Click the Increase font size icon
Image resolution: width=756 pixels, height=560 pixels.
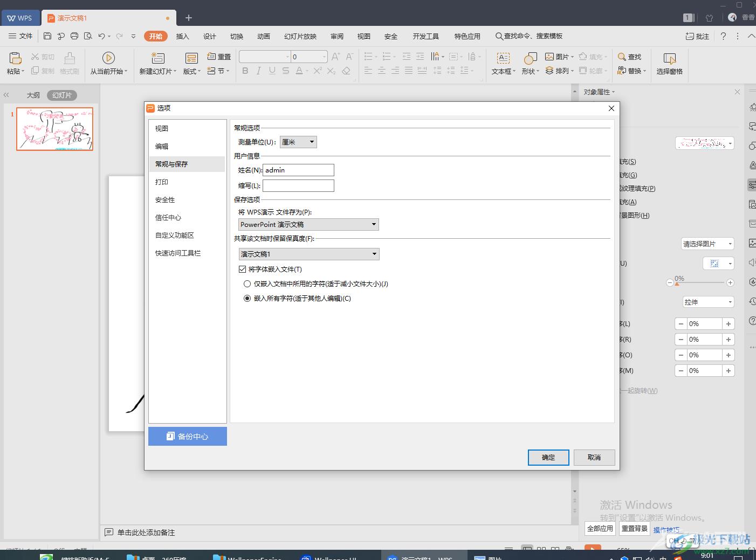(x=335, y=57)
